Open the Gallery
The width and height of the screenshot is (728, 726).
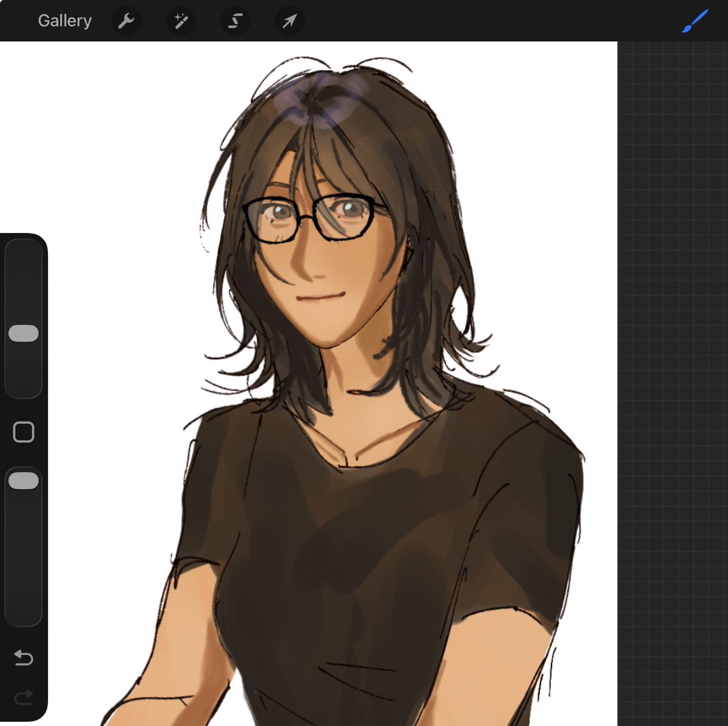pos(64,21)
